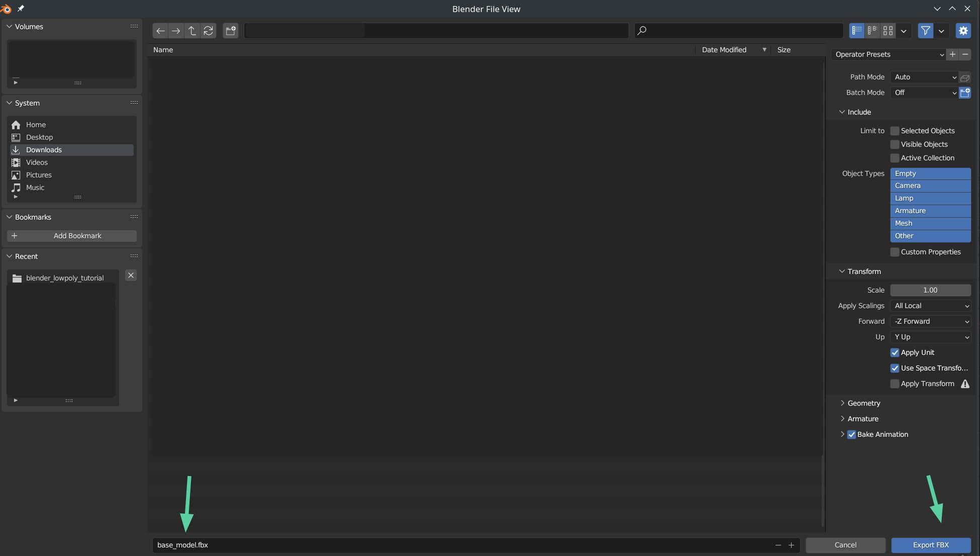Open Path Mode dropdown
This screenshot has height=556, width=980.
(x=924, y=77)
